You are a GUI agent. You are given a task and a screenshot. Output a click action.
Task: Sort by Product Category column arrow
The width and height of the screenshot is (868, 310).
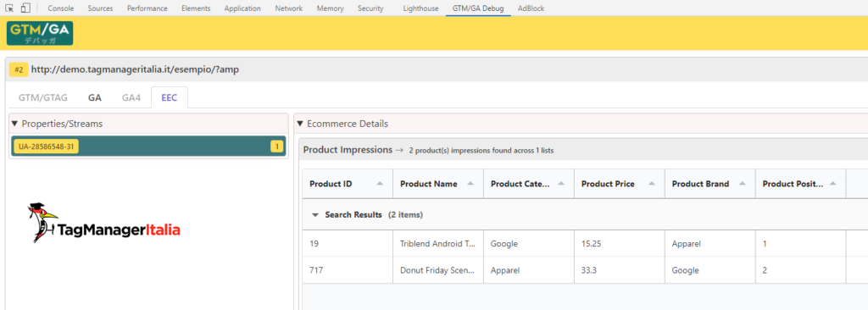pos(561,184)
